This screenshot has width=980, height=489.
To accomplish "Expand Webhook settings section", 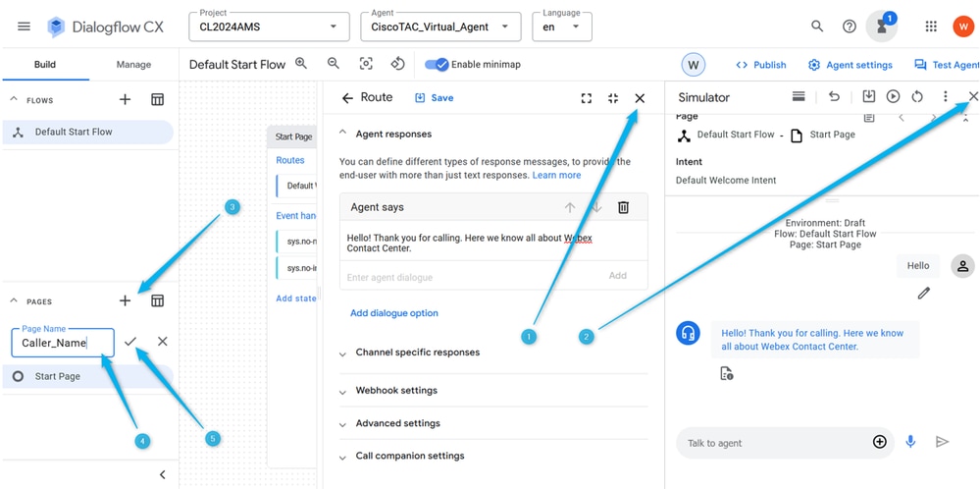I will [342, 392].
